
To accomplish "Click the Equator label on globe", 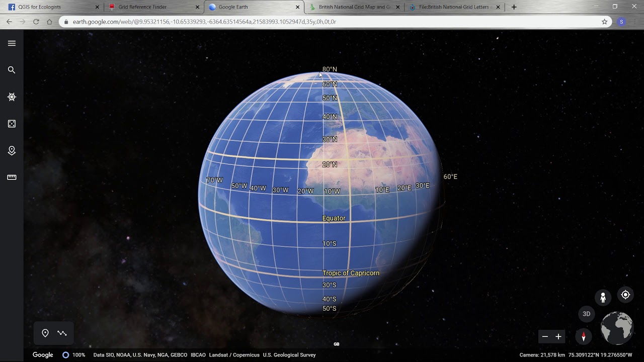I will coord(334,218).
